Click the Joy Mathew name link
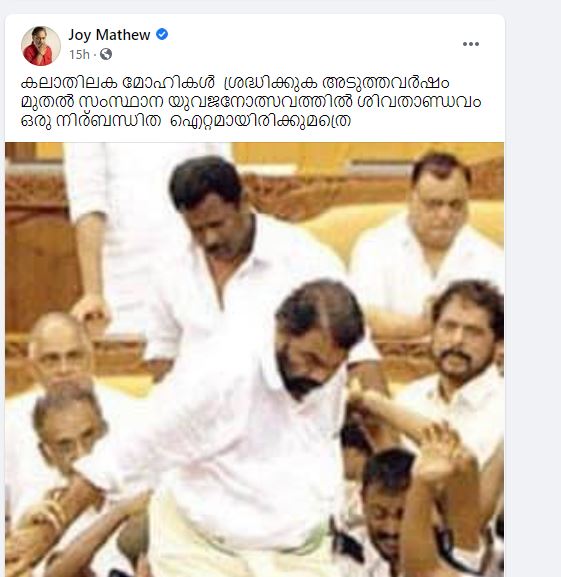Viewport: 561px width, 577px height. pyautogui.click(x=109, y=35)
